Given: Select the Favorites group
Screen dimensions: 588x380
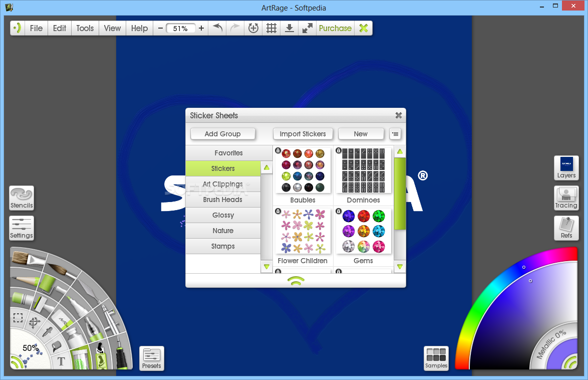Looking at the screenshot, I should click(x=229, y=153).
